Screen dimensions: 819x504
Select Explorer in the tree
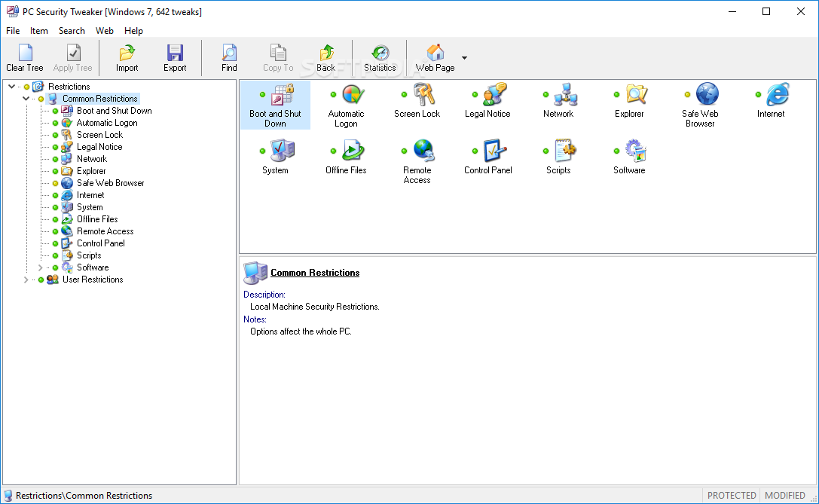point(91,171)
